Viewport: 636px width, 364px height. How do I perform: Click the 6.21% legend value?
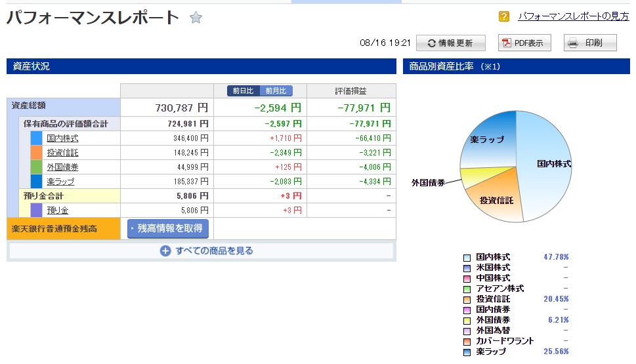[x=559, y=320]
